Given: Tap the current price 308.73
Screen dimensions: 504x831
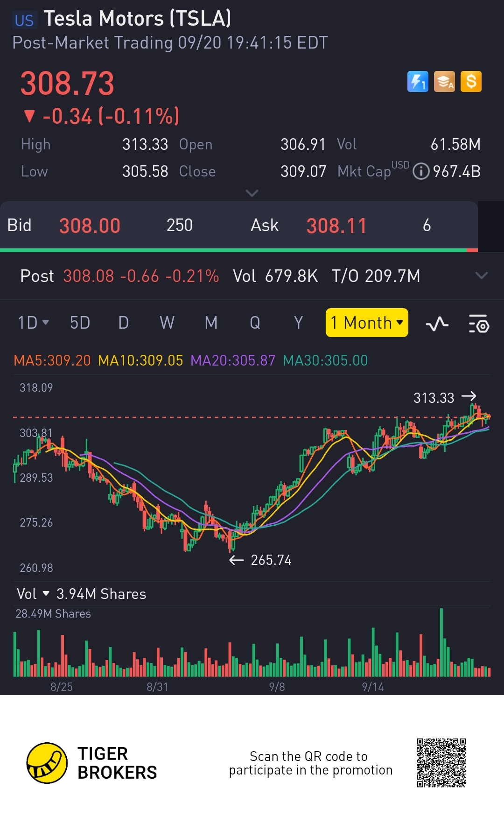Looking at the screenshot, I should pyautogui.click(x=67, y=84).
